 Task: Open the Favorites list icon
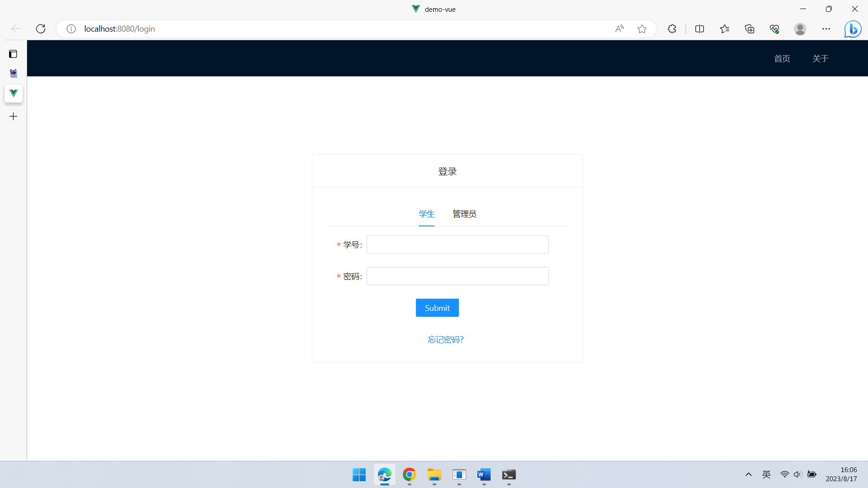[x=725, y=29]
